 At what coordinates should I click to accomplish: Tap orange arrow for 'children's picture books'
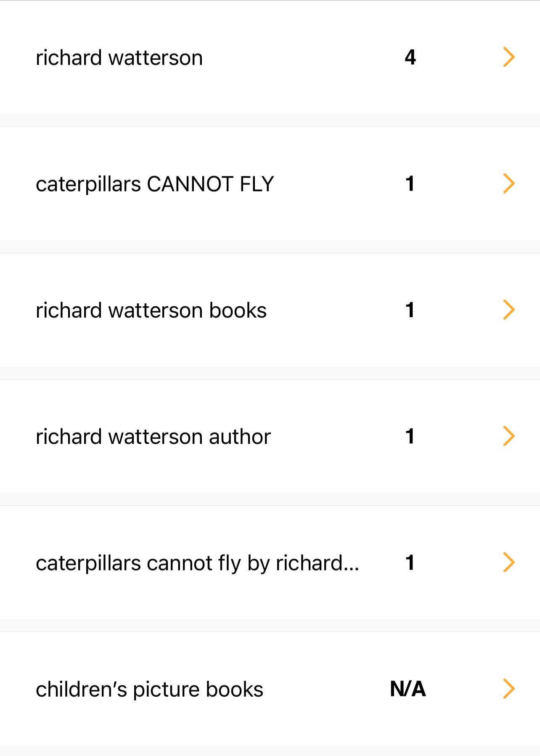tap(509, 689)
